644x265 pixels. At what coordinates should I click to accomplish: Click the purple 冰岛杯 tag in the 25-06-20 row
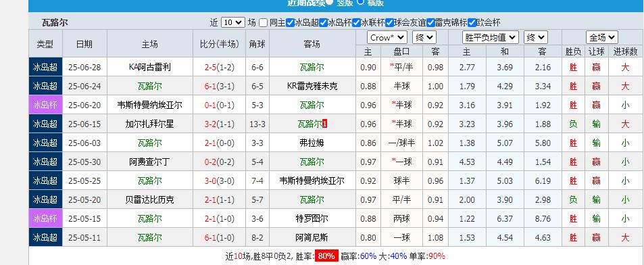pyautogui.click(x=45, y=105)
